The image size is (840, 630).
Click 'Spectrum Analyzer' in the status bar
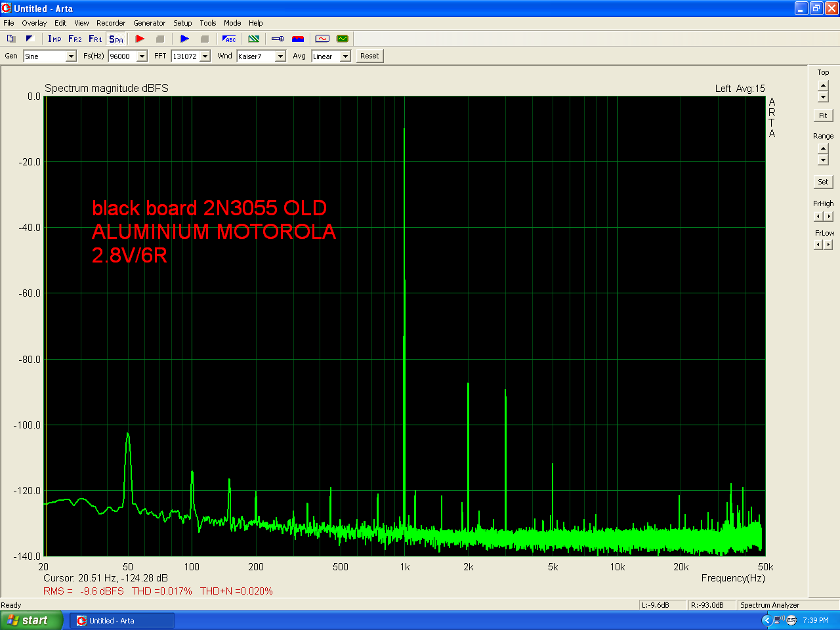pos(770,605)
